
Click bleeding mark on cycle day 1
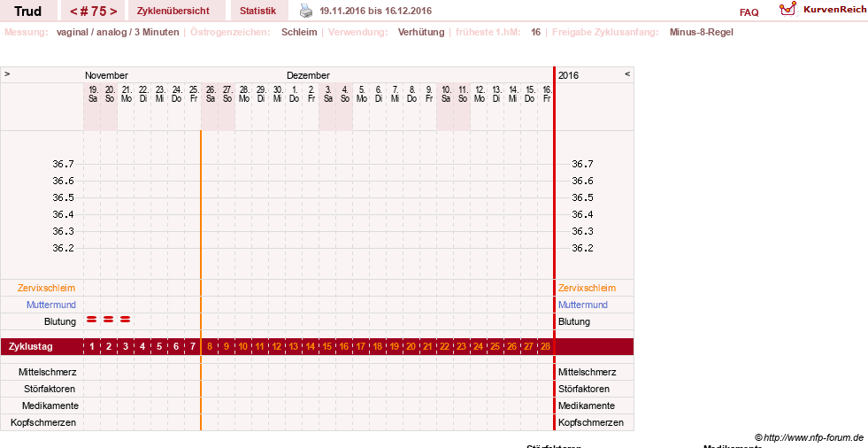coord(92,320)
